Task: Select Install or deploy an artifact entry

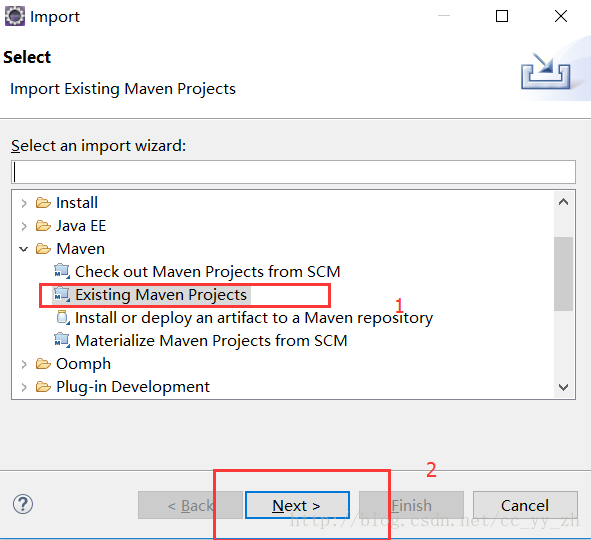Action: tap(254, 318)
